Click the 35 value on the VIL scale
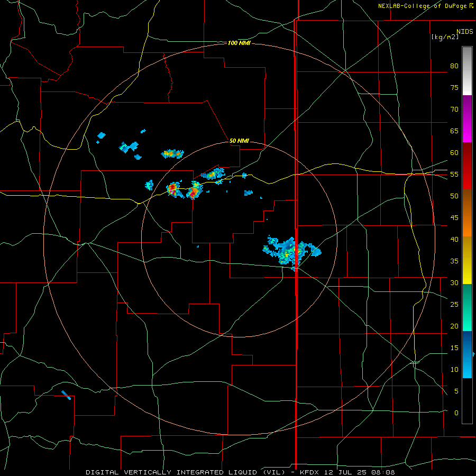The width and height of the screenshot is (476, 476). click(454, 261)
